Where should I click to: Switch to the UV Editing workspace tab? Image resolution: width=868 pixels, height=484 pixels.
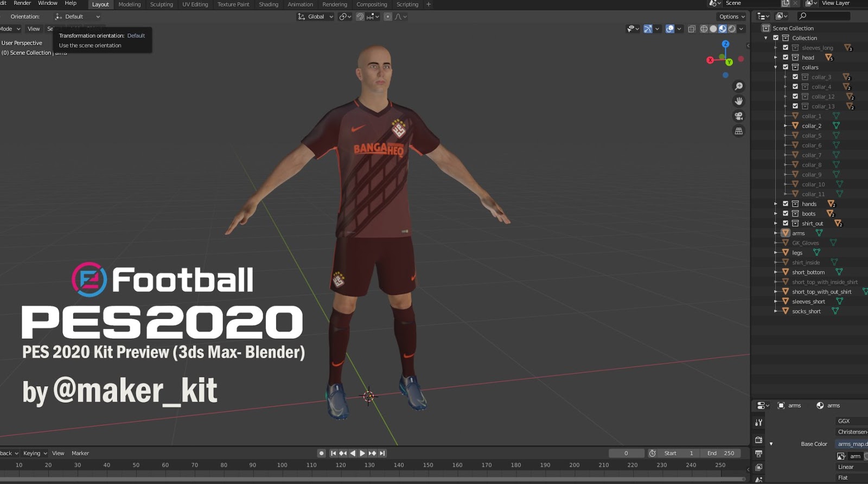coord(195,4)
